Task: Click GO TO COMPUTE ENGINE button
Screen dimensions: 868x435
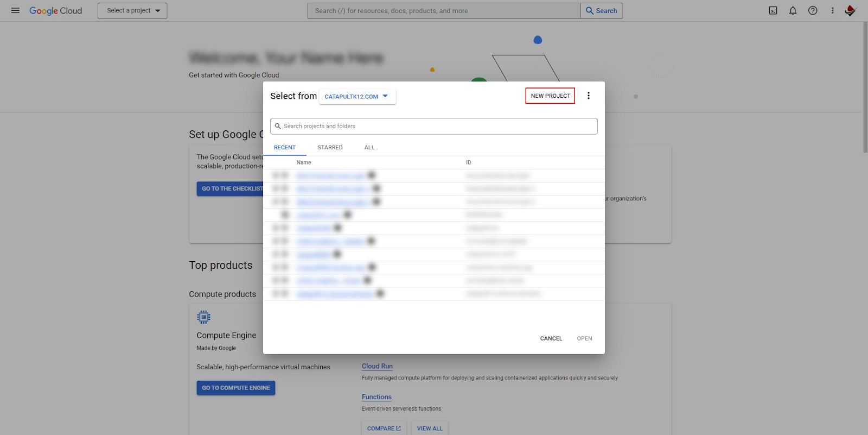Action: (236, 388)
